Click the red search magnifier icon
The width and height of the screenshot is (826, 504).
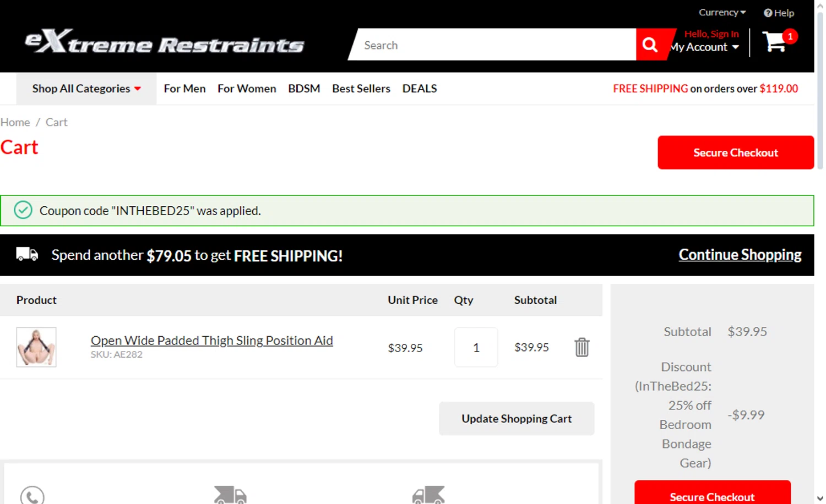[650, 45]
